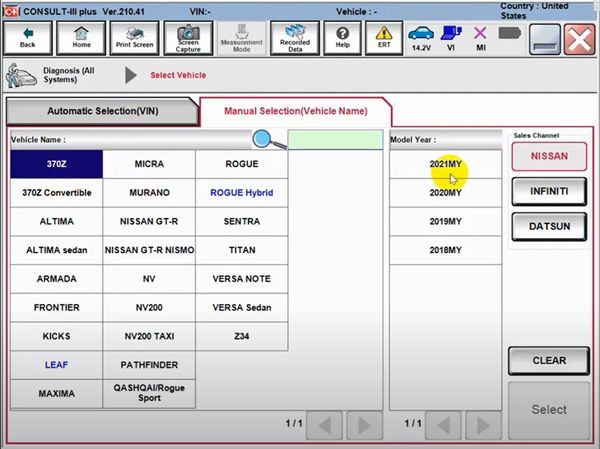Screen dimensions: 600x449
Task: Click the ERT toolbar icon
Action: click(x=384, y=38)
